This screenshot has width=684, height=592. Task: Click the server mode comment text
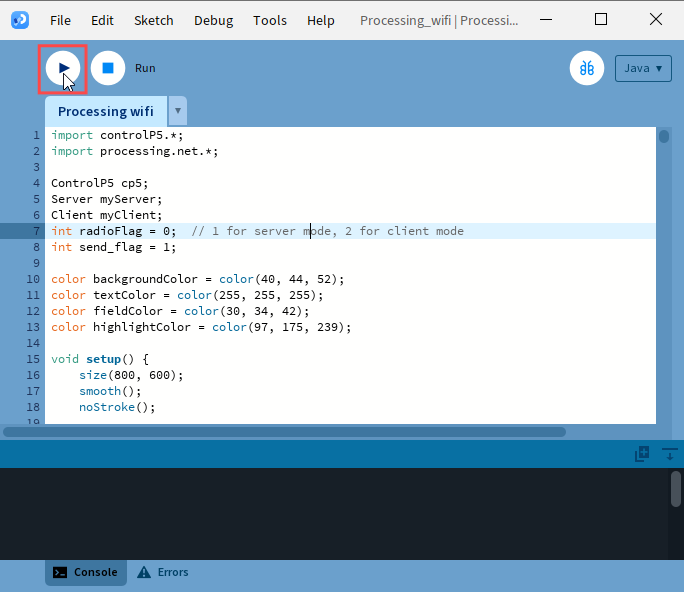328,231
